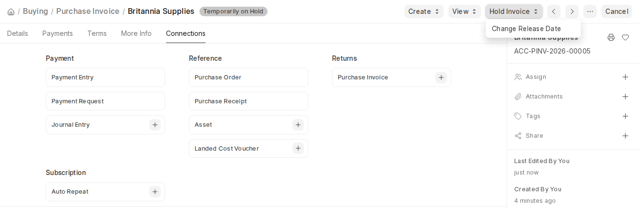Add assignee via Assign plus icon

coord(625,77)
